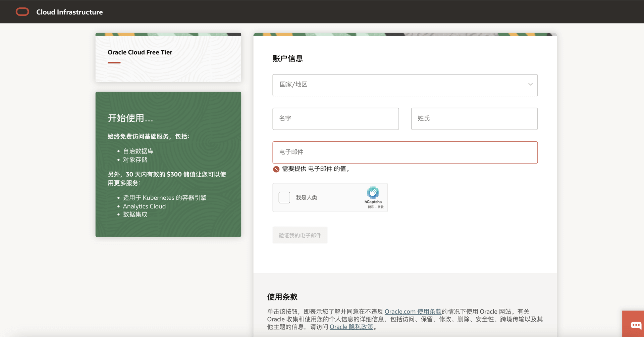Viewport: 644px width, 337px height.
Task: Click the hCaptcha 条款 link
Action: 381,207
